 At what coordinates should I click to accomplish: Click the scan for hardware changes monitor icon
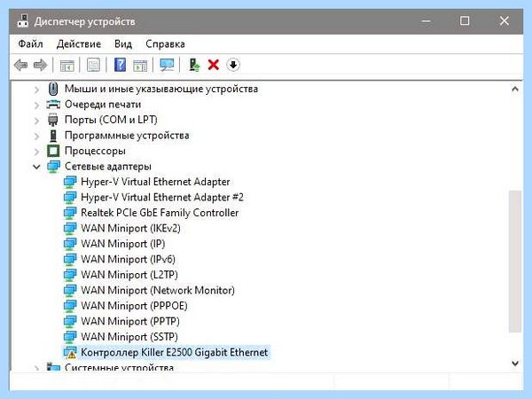click(167, 65)
